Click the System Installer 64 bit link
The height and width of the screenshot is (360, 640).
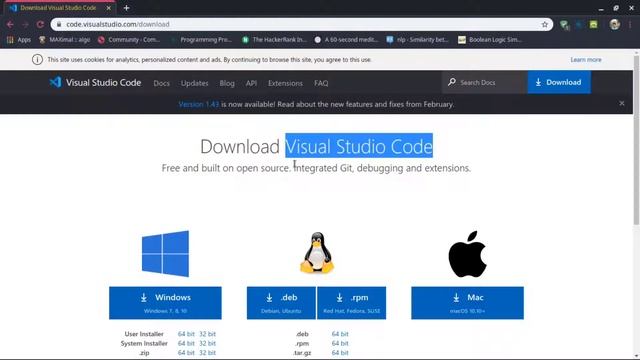click(186, 343)
